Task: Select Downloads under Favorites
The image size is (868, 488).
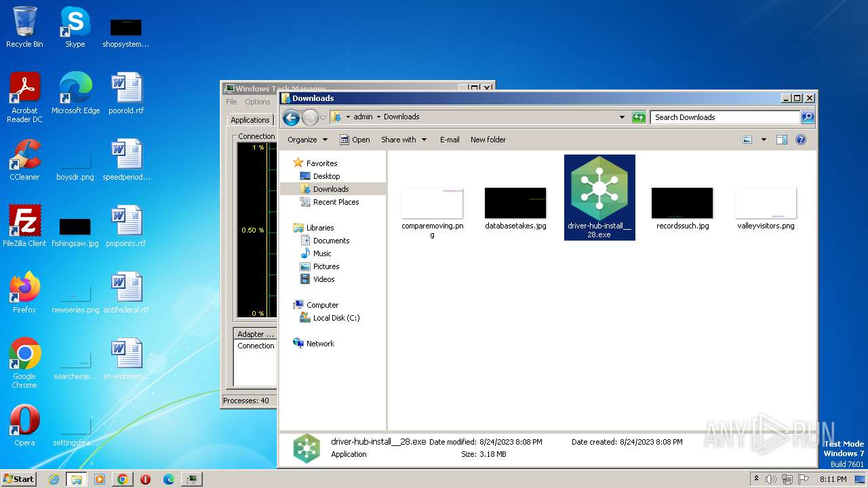Action: click(x=331, y=189)
